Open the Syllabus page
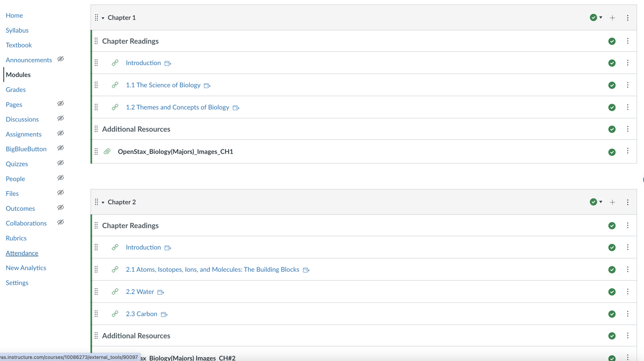The image size is (644, 361). (x=17, y=30)
